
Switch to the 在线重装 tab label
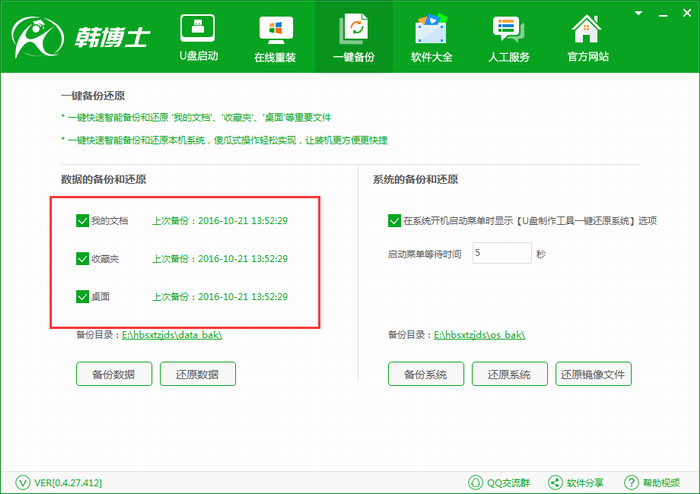click(275, 57)
